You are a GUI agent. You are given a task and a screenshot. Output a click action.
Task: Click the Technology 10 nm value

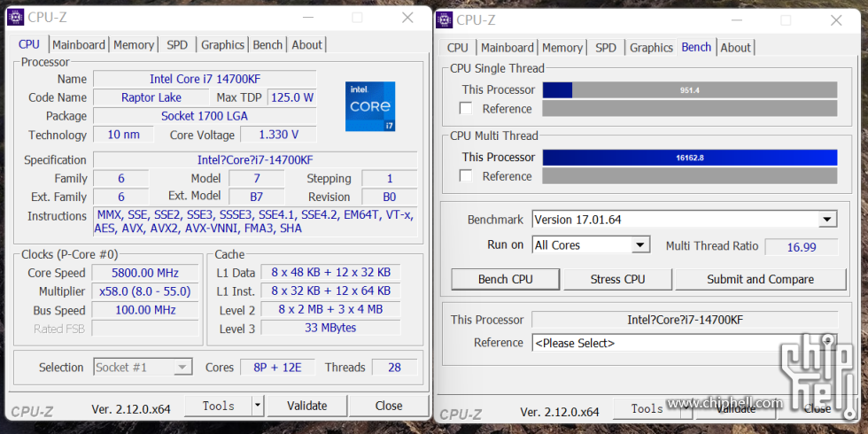123,135
